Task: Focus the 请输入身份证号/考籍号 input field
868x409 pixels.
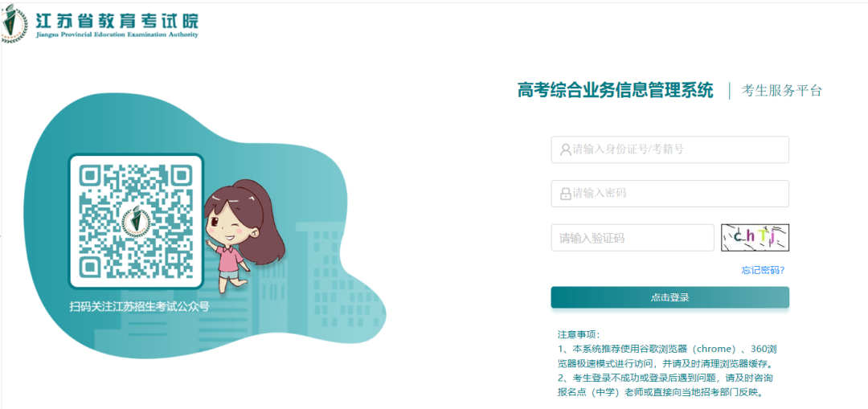Action: coord(669,149)
